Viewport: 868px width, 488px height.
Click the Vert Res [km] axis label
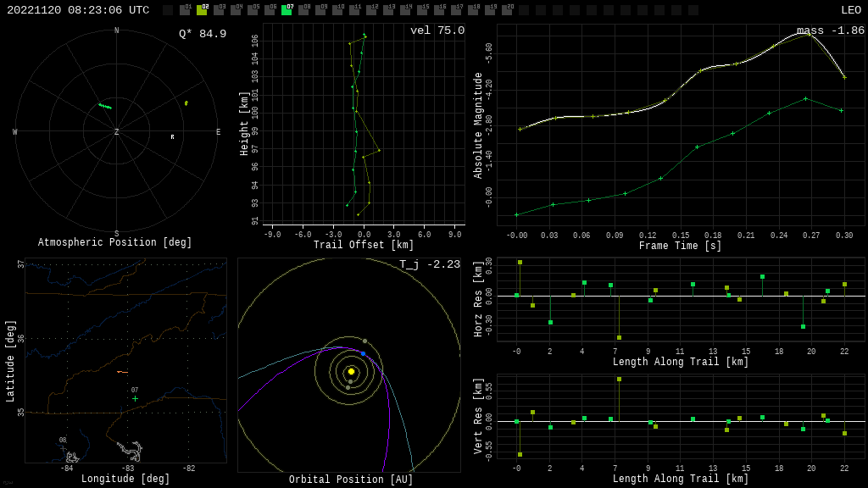pyautogui.click(x=478, y=417)
